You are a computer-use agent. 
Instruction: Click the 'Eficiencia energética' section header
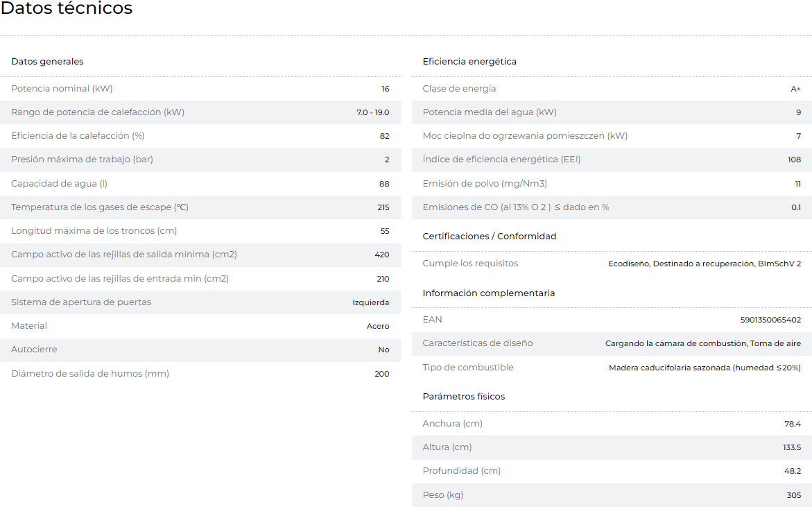(469, 62)
